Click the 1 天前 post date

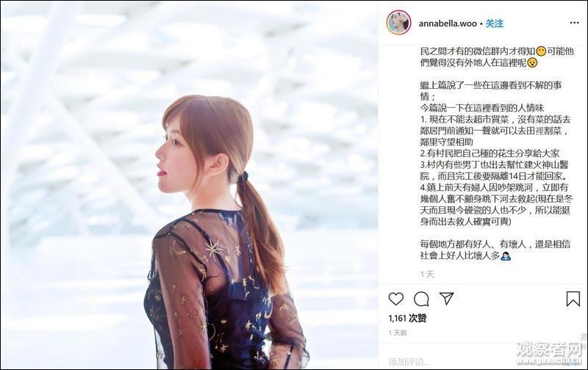[x=398, y=333]
